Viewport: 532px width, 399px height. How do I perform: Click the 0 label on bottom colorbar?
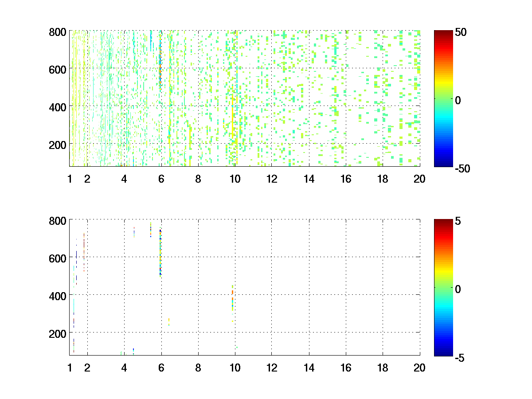coord(458,289)
